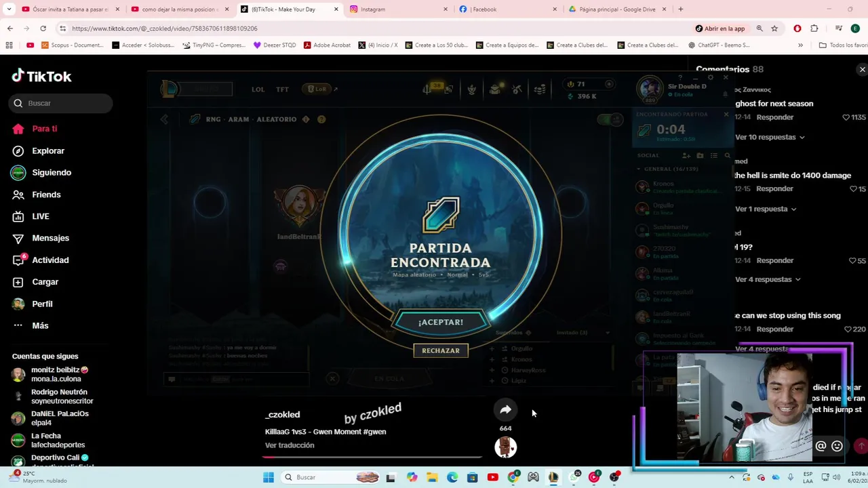Share the video with the arrow icon
Viewport: 868px width, 488px height.
click(x=505, y=409)
